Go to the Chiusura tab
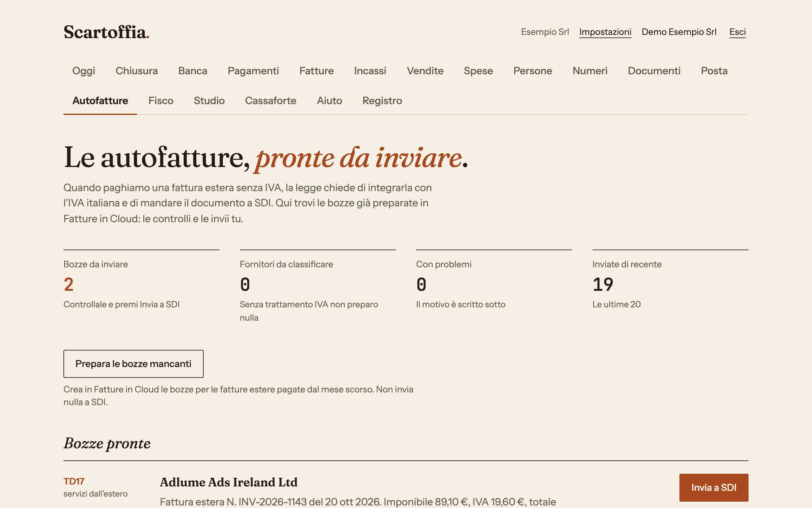 (137, 71)
